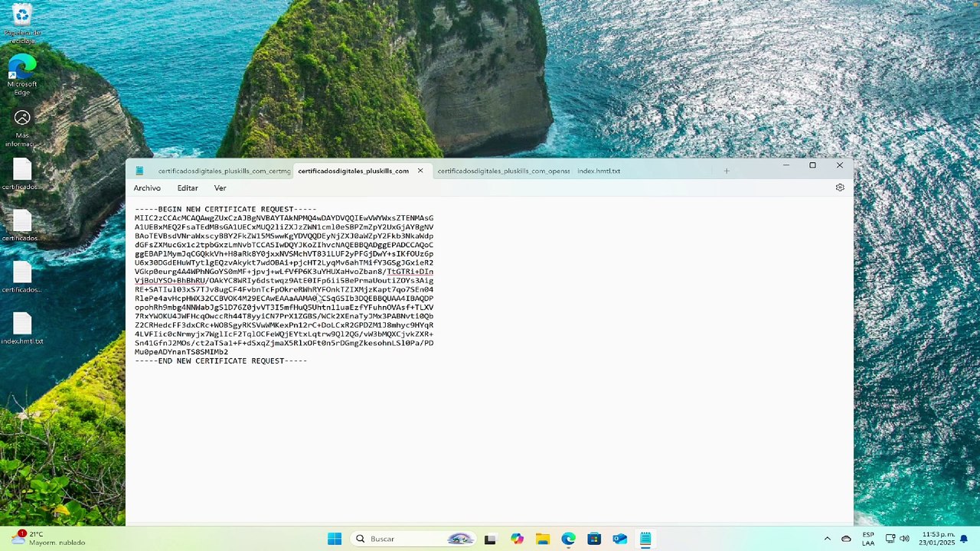This screenshot has height=551, width=980.
Task: Add a new Notepad tab
Action: [x=727, y=171]
